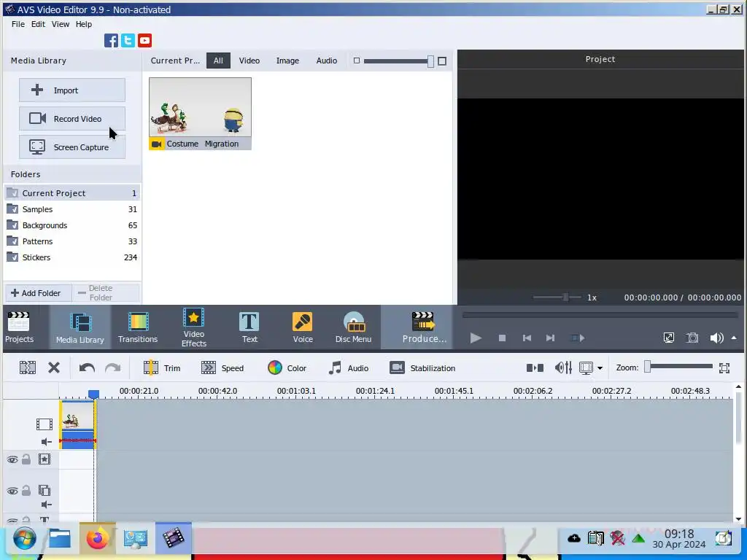Open the Video Effects section
Screen dimensions: 747x560
[194, 327]
